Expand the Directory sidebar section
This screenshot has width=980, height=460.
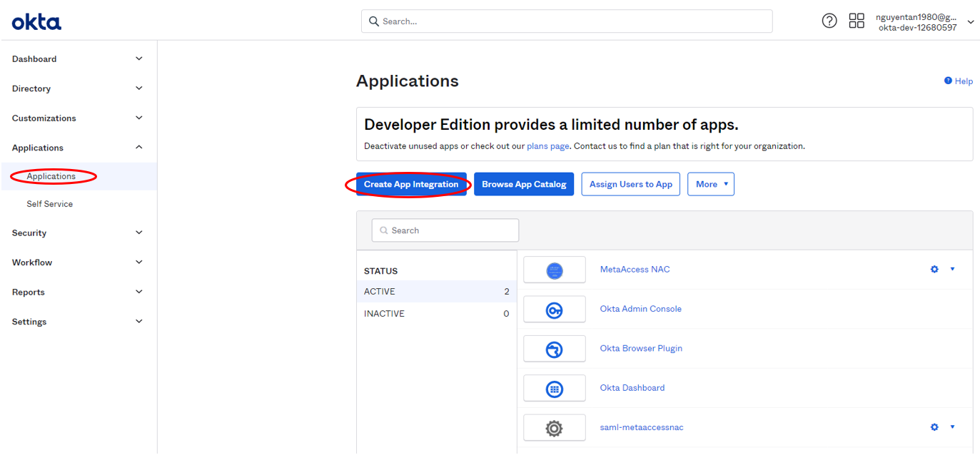(139, 88)
